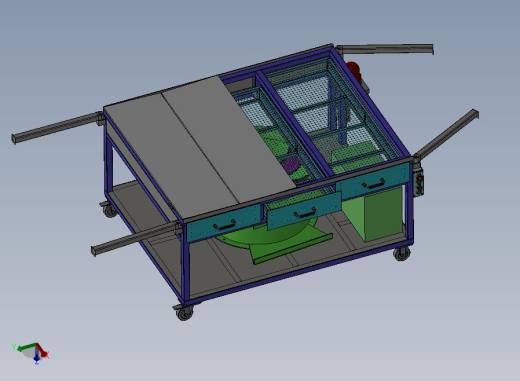
Task: Select the middle teal drawer's handle
Action: click(305, 213)
